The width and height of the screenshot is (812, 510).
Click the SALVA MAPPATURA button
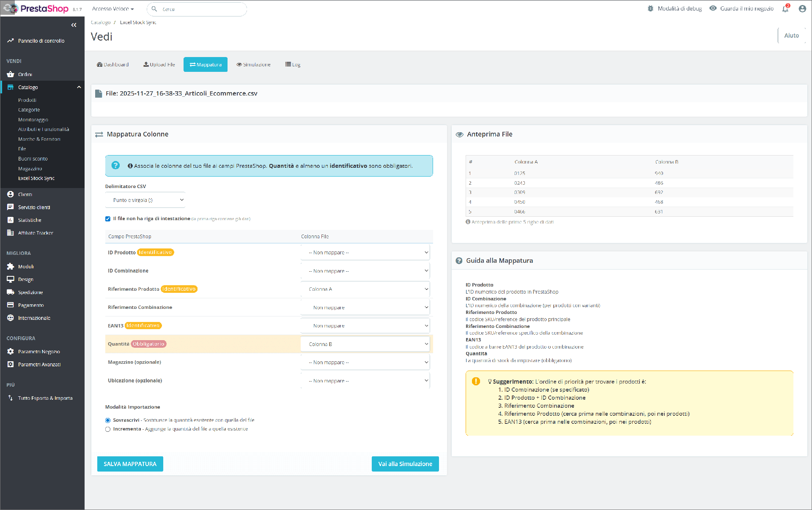tap(130, 464)
